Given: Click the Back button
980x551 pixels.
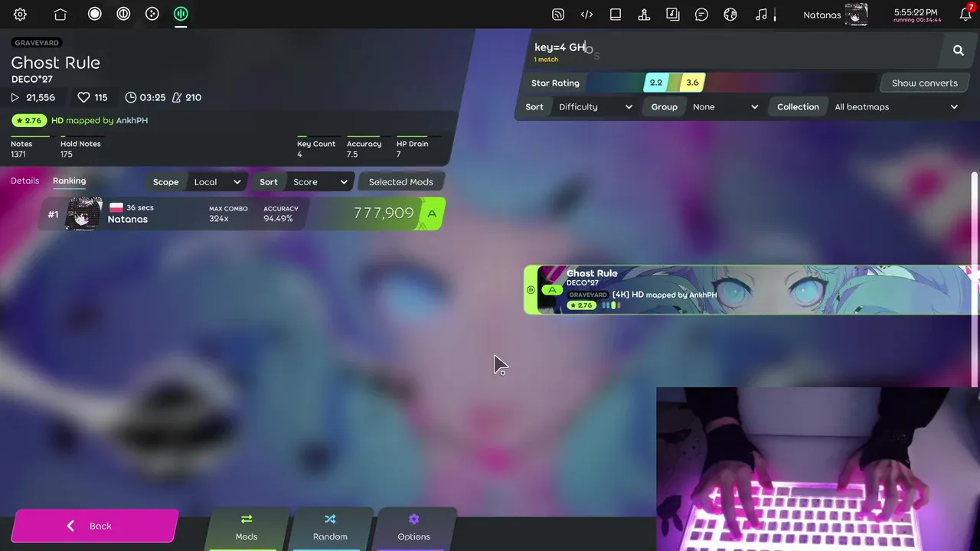Looking at the screenshot, I should pyautogui.click(x=94, y=526).
